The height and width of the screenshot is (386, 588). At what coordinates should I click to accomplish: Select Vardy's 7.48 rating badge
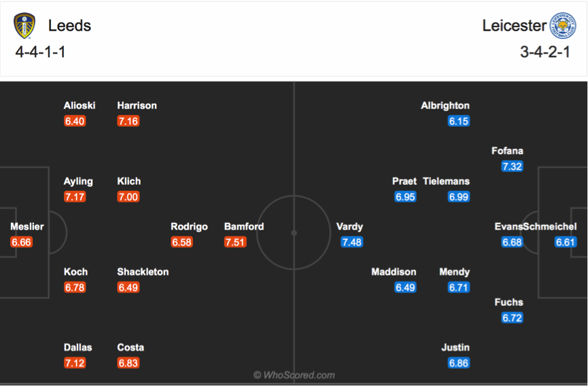351,242
